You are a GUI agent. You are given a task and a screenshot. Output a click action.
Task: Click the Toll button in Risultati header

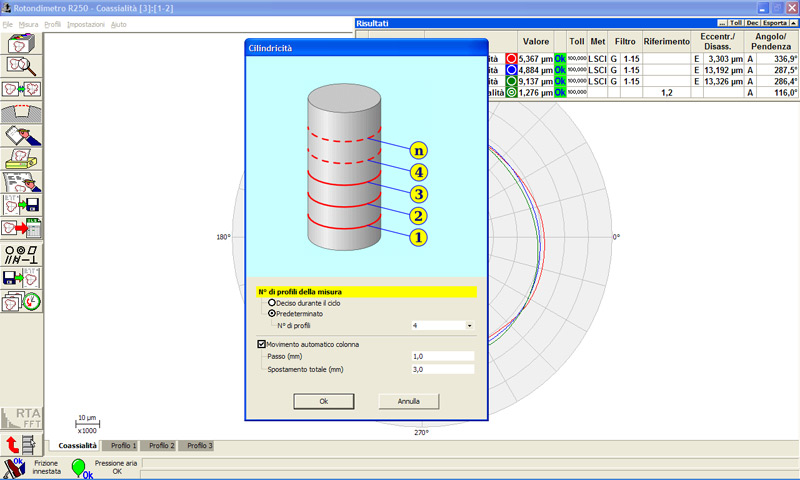pyautogui.click(x=735, y=23)
